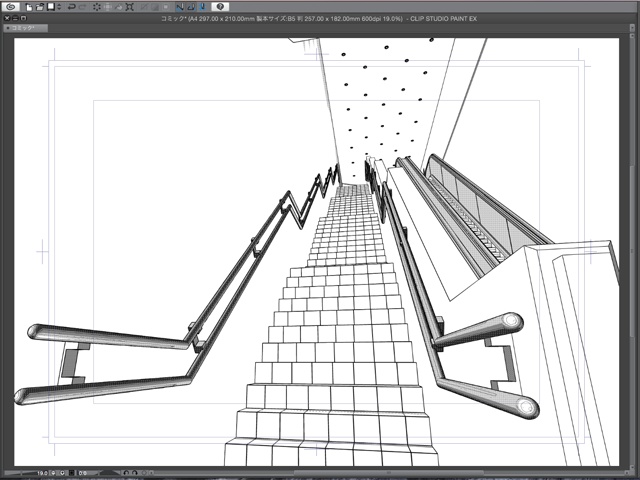The image size is (640, 480).
Task: Create a new document
Action: coord(29,7)
